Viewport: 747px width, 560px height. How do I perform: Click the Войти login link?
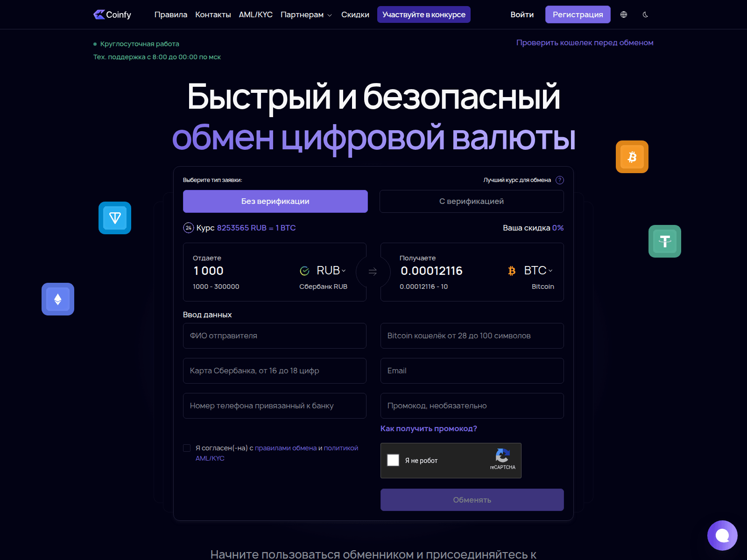pos(522,14)
